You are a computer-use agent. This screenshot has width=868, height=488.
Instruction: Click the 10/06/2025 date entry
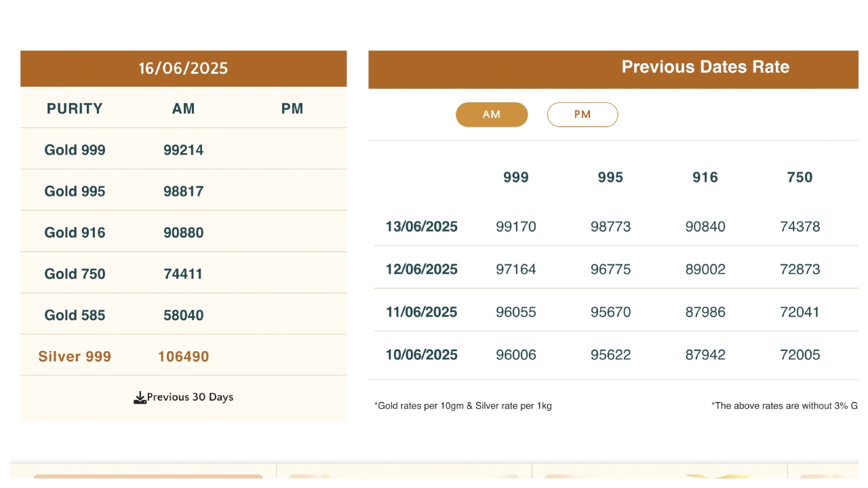click(422, 354)
